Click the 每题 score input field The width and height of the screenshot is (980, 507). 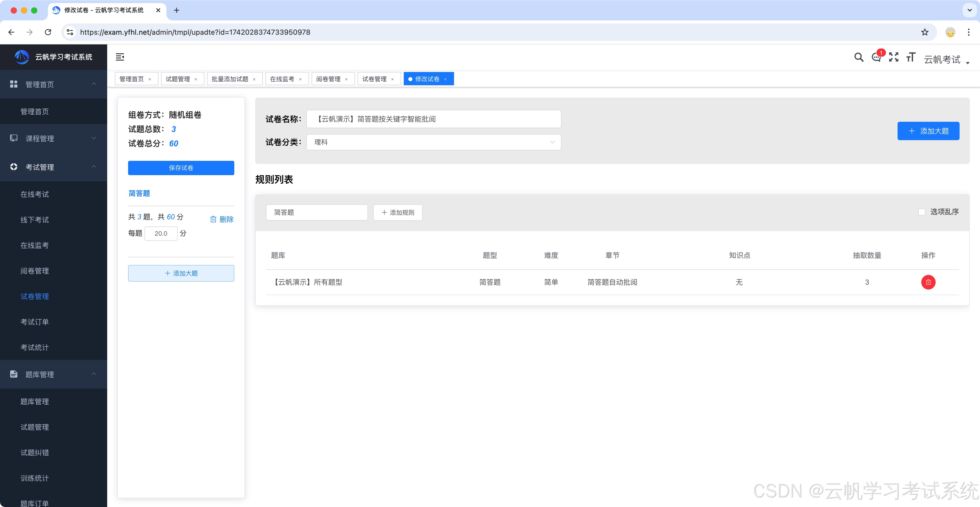(x=161, y=233)
